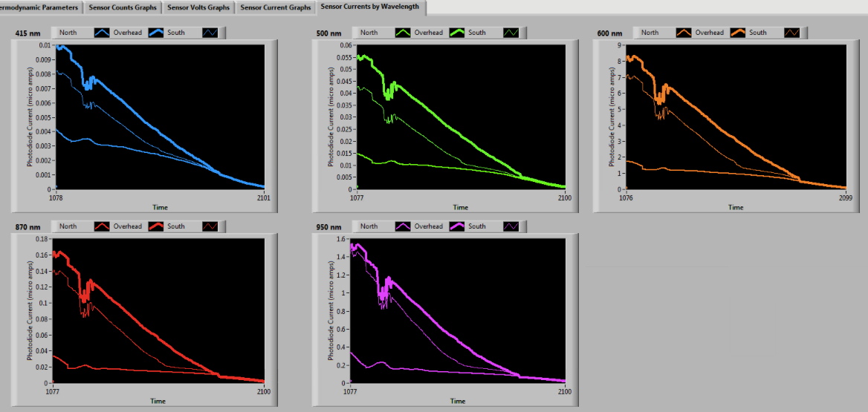Image resolution: width=868 pixels, height=412 pixels.
Task: Click the 2101 time axis maximum on 415 nm graph
Action: pyautogui.click(x=263, y=198)
